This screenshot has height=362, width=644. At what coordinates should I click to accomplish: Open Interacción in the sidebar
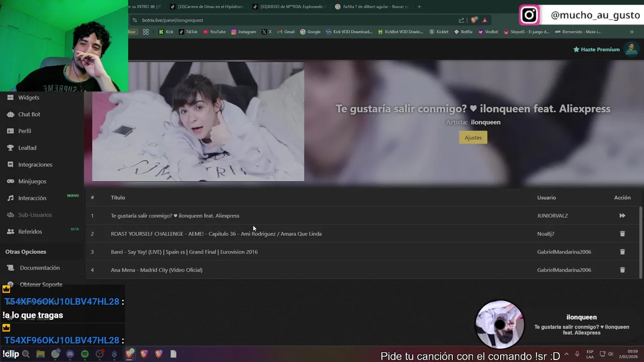click(32, 198)
